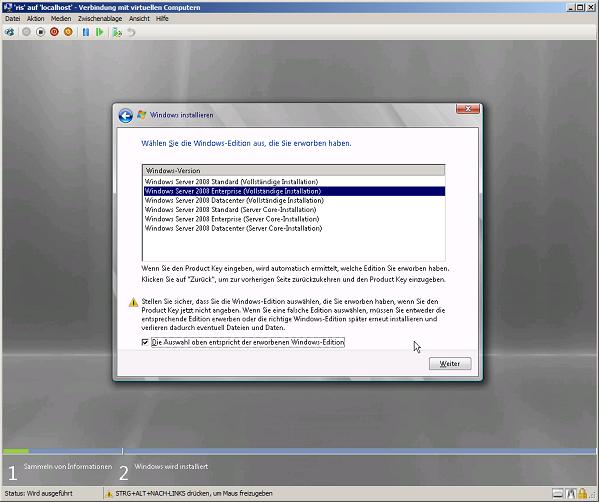Click the VM connection title bar icon
The width and height of the screenshot is (599, 502).
pyautogui.click(x=7, y=7)
